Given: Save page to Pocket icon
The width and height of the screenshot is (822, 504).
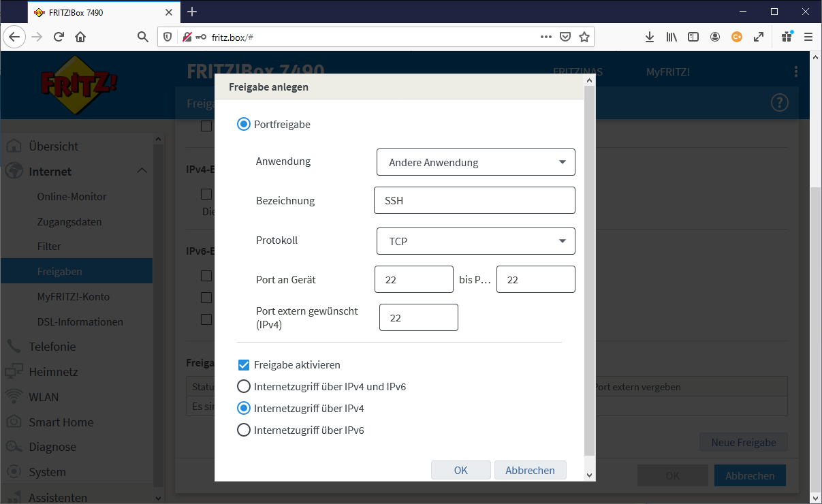Looking at the screenshot, I should point(565,37).
